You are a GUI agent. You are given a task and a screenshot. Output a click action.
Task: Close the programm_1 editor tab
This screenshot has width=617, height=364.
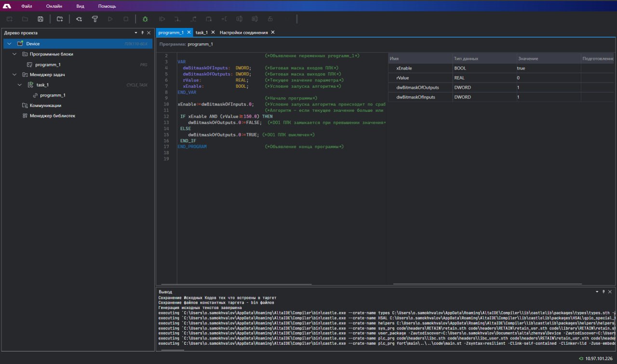coord(189,32)
